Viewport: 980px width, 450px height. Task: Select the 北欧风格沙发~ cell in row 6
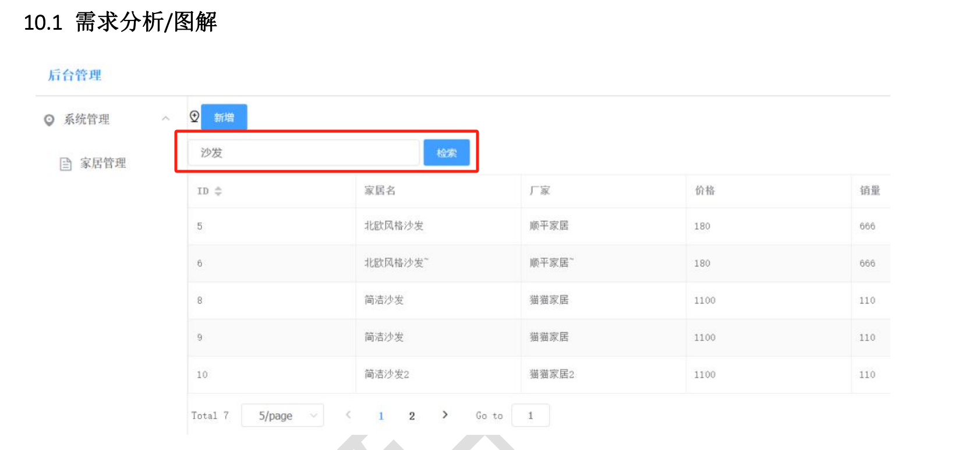coord(396,263)
